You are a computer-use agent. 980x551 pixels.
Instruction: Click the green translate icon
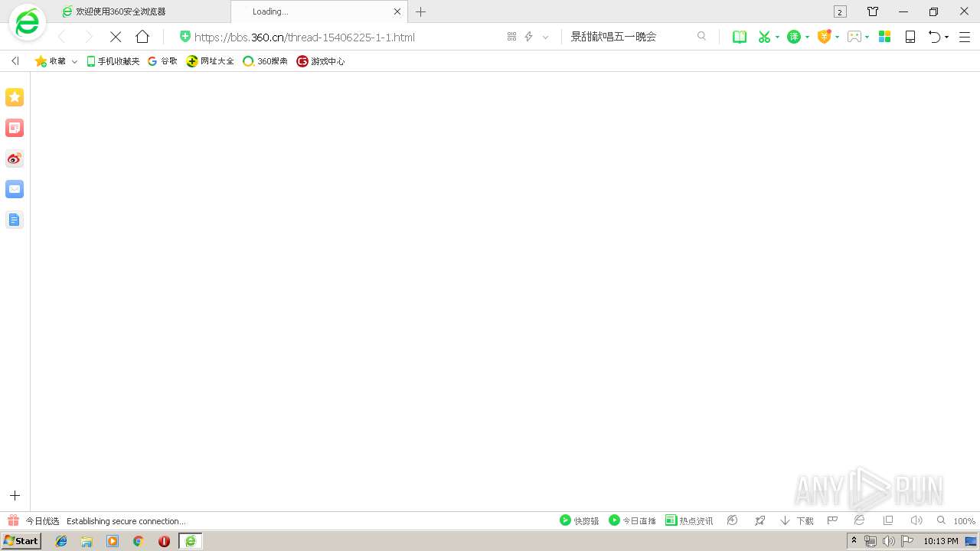(x=794, y=37)
